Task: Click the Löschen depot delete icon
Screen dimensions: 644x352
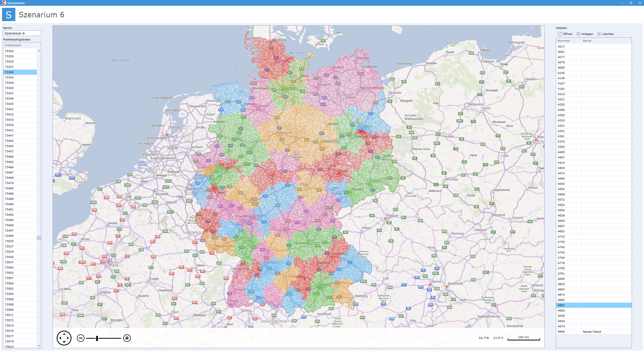Action: tap(599, 34)
